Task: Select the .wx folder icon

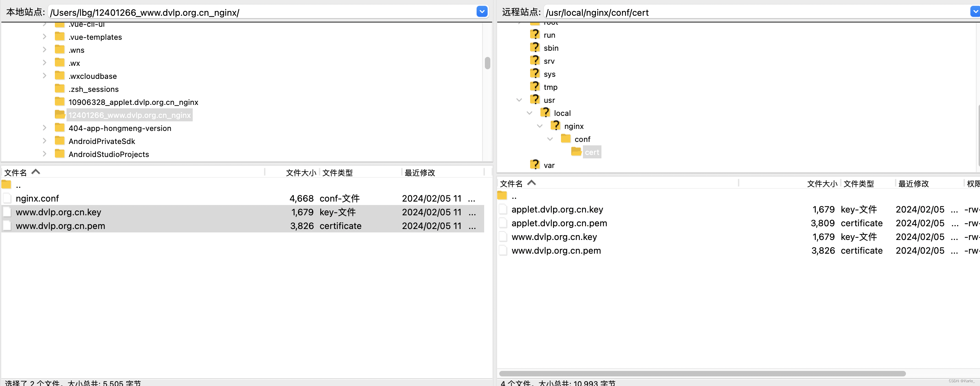Action: [x=60, y=62]
